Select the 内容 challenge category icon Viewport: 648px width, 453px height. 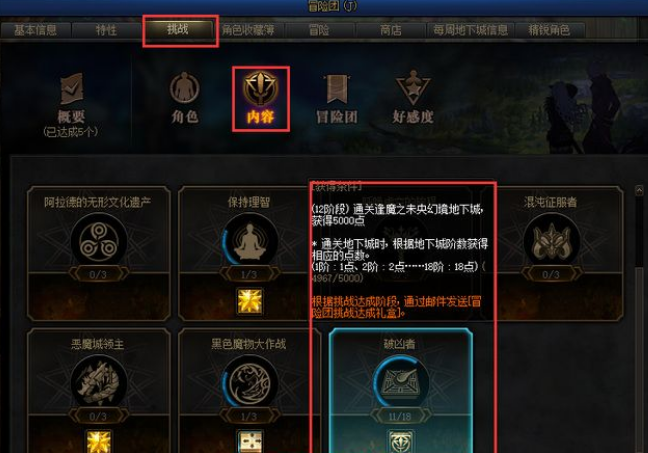tap(260, 88)
